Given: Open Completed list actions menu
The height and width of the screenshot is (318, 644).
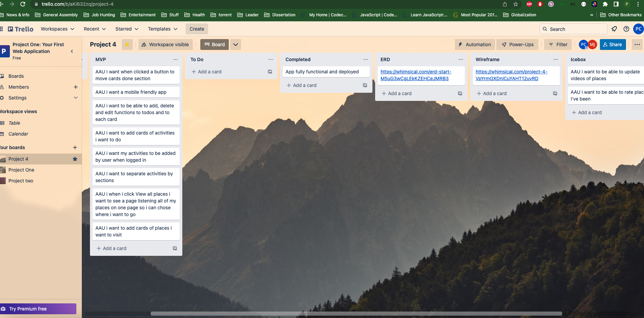Looking at the screenshot, I should pyautogui.click(x=366, y=59).
